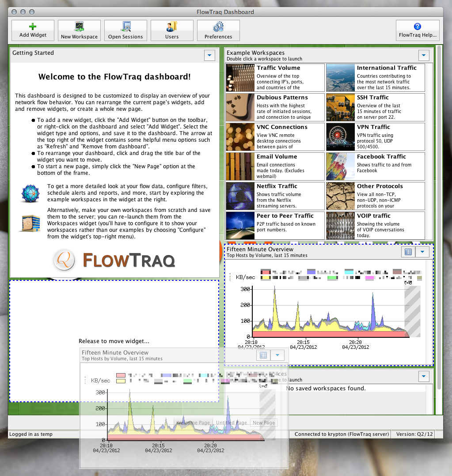This screenshot has width=452, height=476.
Task: Select the Other Protocols workspace thumbnail
Action: pos(340,196)
